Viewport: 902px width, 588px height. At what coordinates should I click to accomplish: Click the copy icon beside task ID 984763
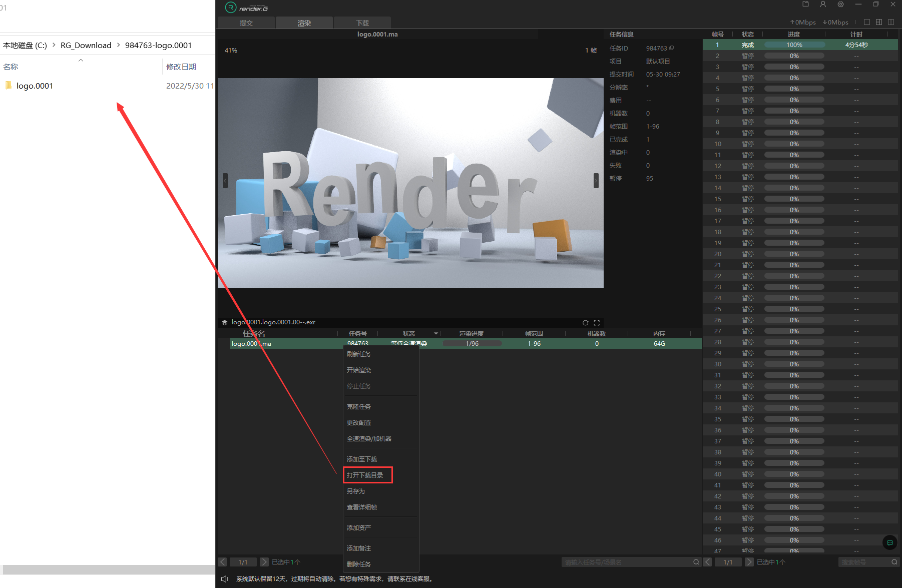(672, 48)
